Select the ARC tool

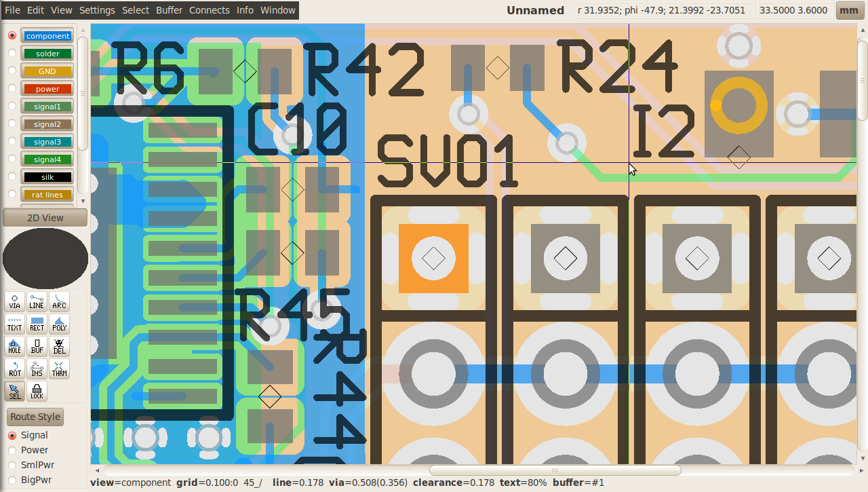(59, 301)
